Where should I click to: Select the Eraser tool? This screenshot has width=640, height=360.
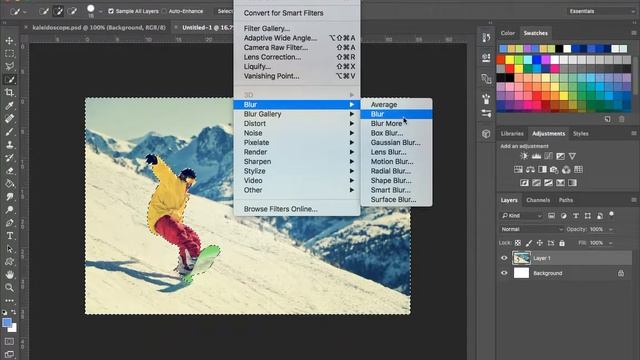9,171
